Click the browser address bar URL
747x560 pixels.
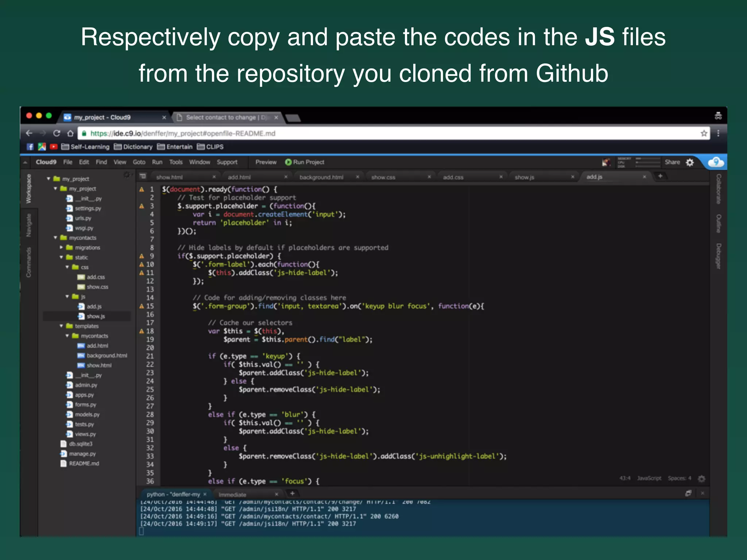182,133
